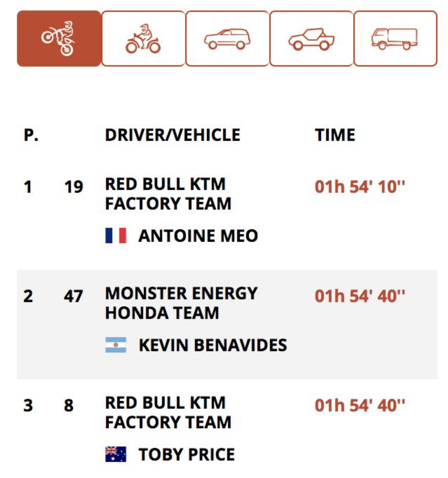This screenshot has height=478, width=448.
Task: Select the motorbike category tab
Action: [59, 39]
